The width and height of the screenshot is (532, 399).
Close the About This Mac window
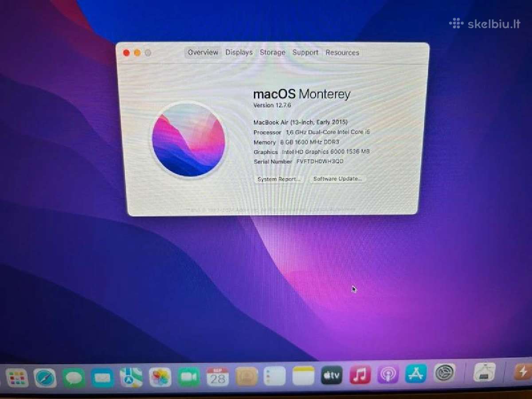(x=126, y=53)
